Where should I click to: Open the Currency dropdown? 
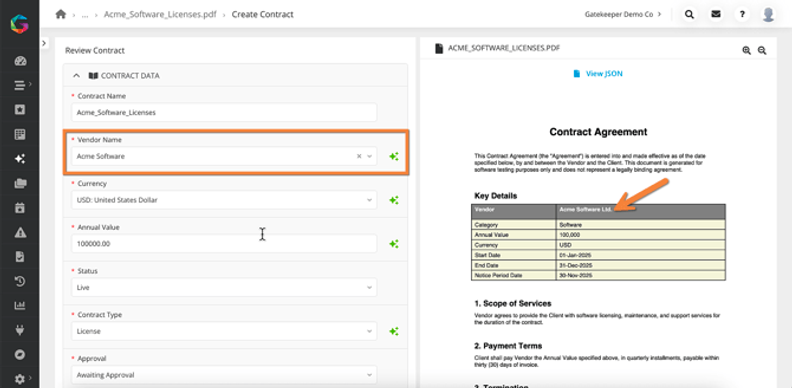[x=224, y=200]
